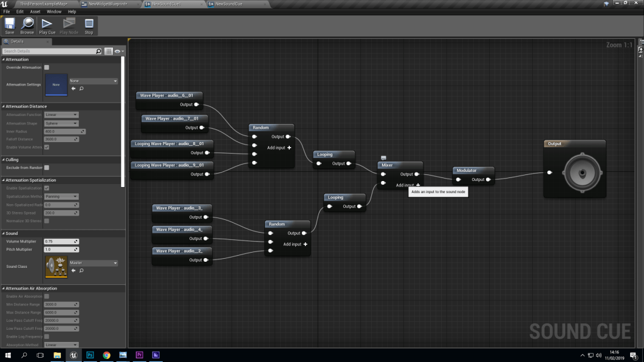This screenshot has height=362, width=644.
Task: Click the Browse icon in the toolbar
Action: pyautogui.click(x=27, y=24)
